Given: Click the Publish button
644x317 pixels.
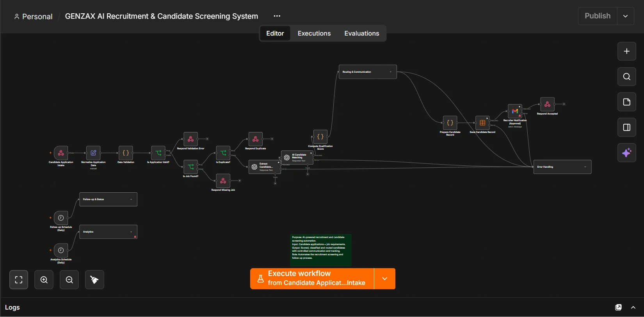Looking at the screenshot, I should 598,16.
